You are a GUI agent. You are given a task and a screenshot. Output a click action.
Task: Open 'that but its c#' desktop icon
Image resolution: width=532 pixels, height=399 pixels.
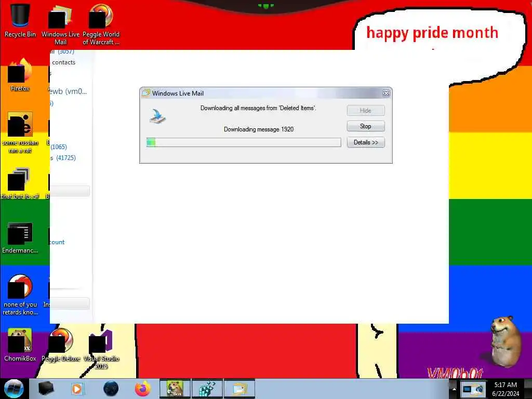click(x=20, y=183)
